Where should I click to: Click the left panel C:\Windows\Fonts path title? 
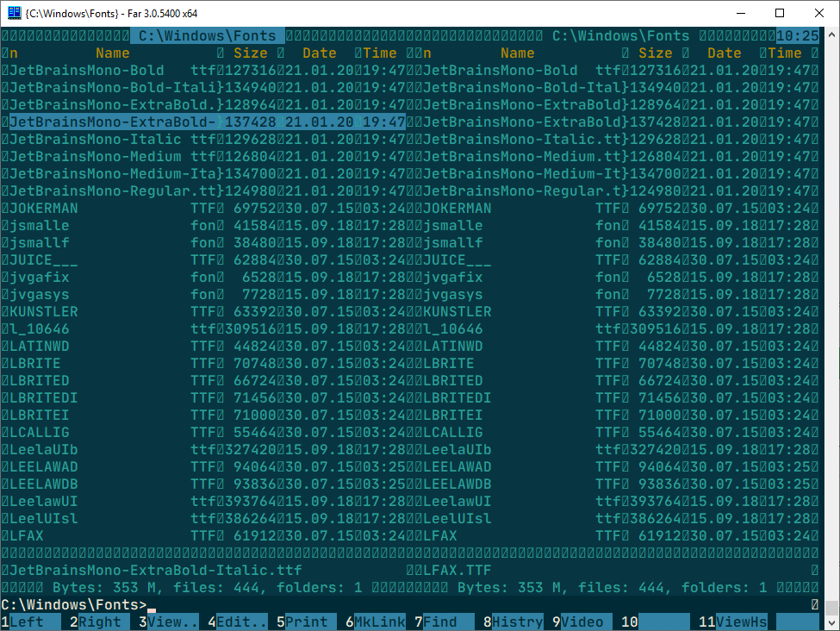coord(208,36)
